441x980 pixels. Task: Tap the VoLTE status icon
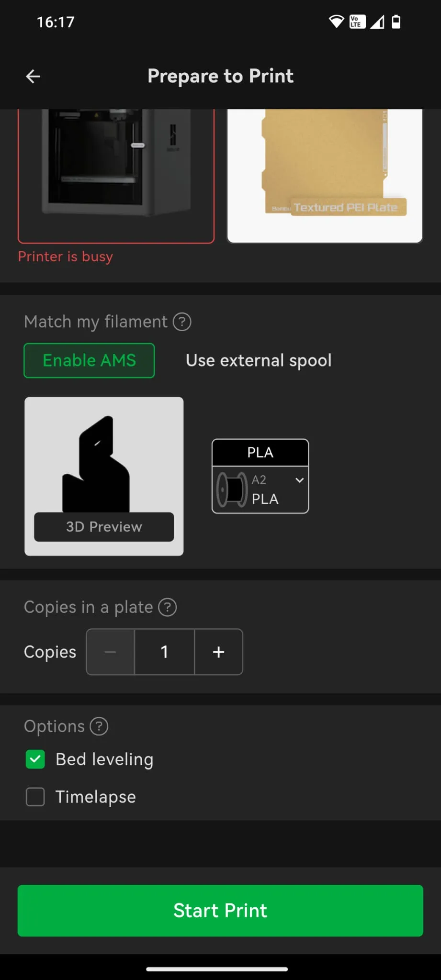357,22
